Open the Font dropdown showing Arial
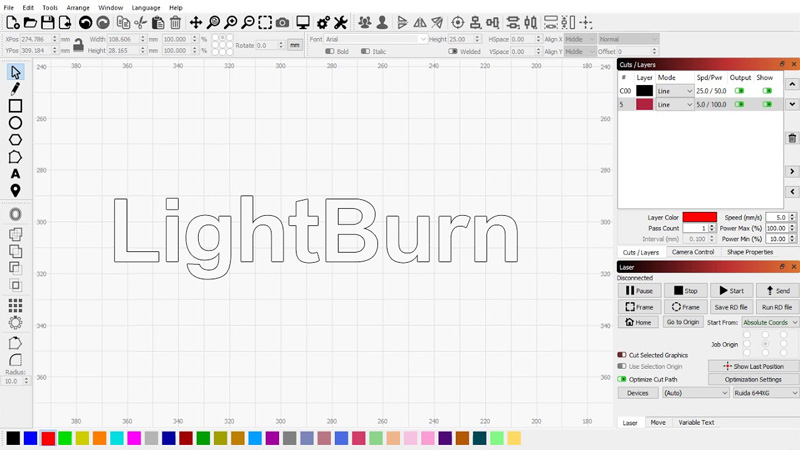 376,39
